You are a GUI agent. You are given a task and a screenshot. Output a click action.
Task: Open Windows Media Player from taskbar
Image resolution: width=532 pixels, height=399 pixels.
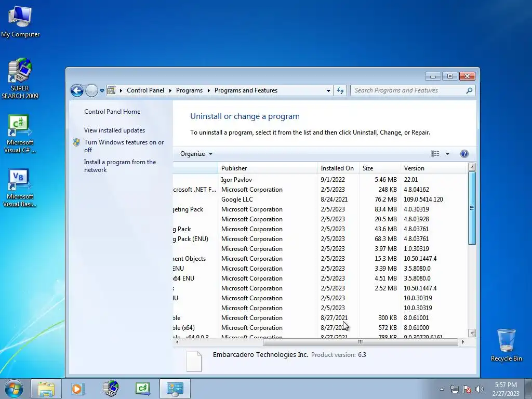coord(77,389)
